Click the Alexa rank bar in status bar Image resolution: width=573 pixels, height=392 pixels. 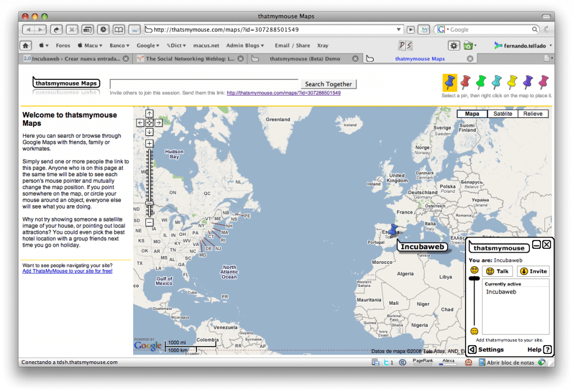(x=448, y=362)
